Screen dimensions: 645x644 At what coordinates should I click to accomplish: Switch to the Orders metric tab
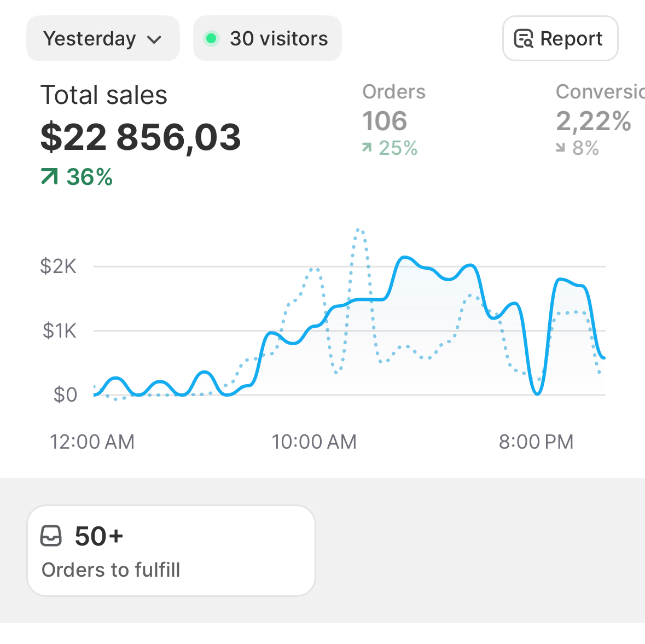point(393,92)
